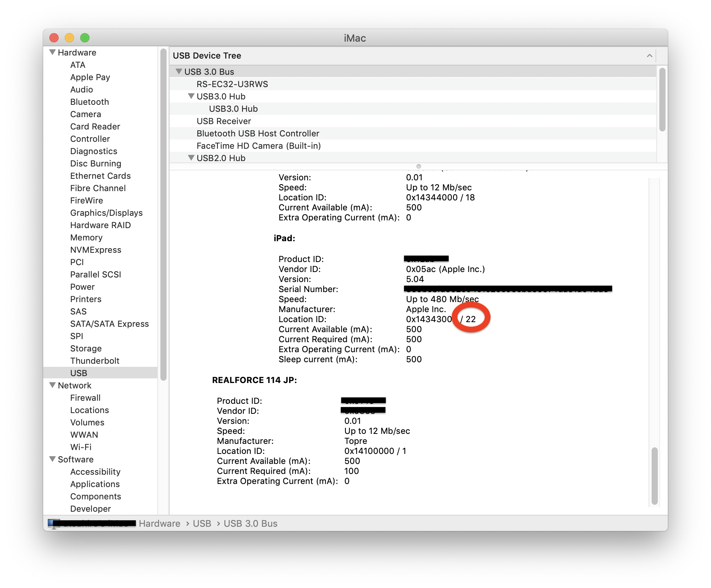The height and width of the screenshot is (588, 711).
Task: Select Hardware RAID in the sidebar
Action: 100,225
